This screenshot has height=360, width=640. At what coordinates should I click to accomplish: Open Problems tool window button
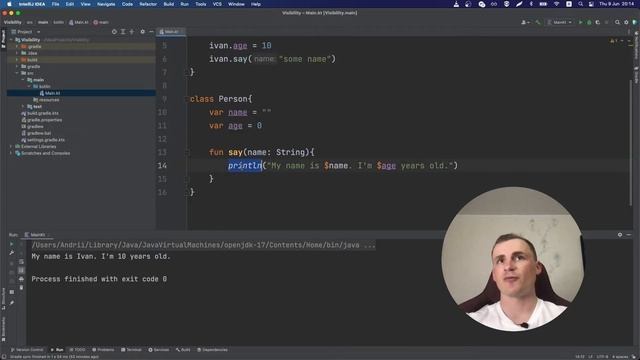[103, 350]
